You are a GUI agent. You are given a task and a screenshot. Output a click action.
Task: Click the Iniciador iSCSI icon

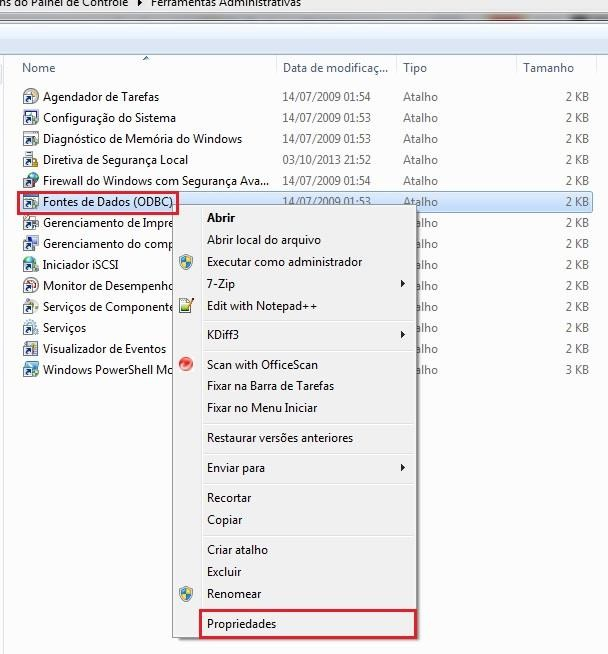[30, 265]
